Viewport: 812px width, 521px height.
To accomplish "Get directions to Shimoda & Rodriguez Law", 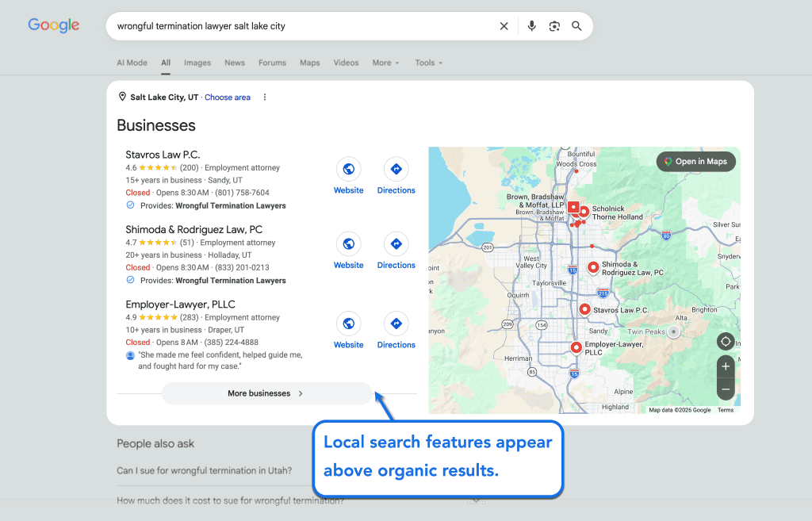I will point(396,243).
